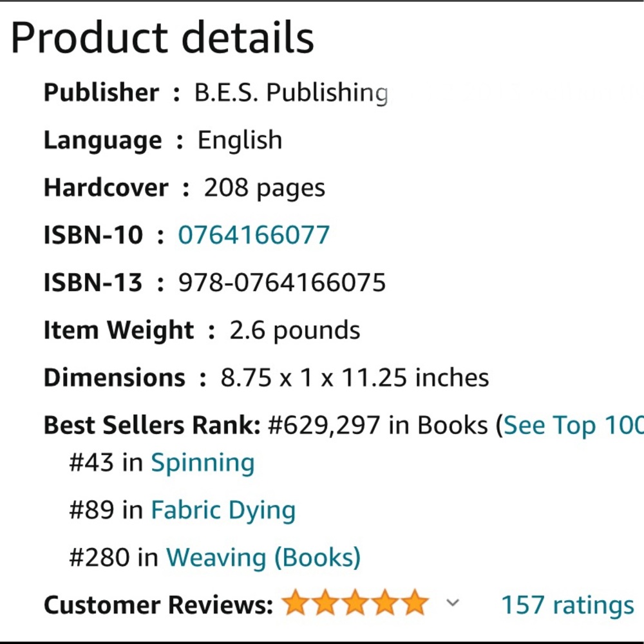The width and height of the screenshot is (644, 644).
Task: Open the 157 ratings link
Action: [567, 605]
